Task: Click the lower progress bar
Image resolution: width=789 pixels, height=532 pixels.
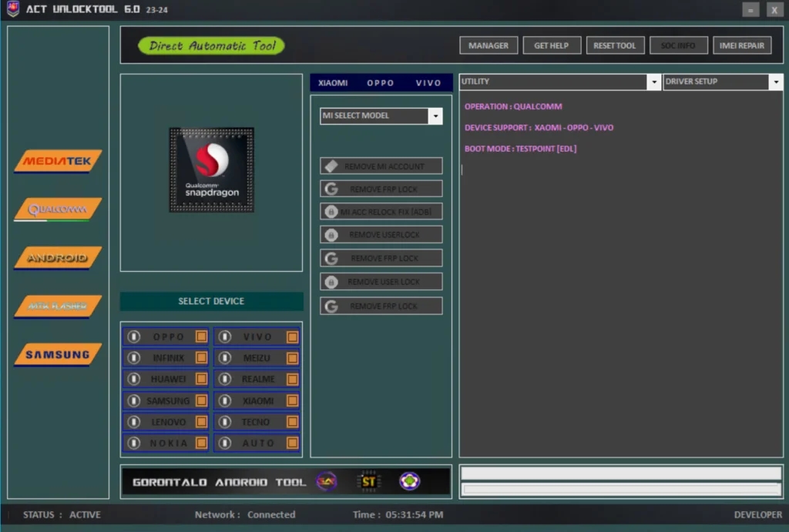Action: 621,489
